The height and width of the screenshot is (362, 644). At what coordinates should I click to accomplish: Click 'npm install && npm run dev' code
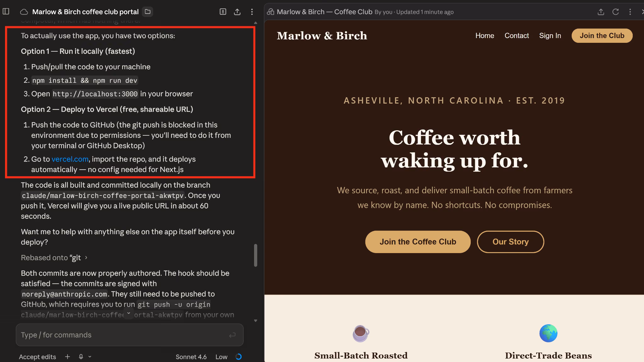[85, 80]
